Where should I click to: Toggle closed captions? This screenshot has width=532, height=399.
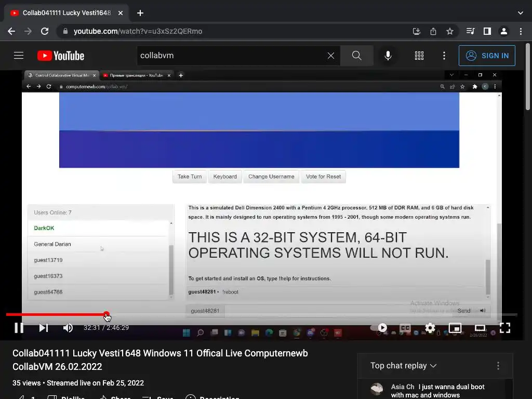405,328
